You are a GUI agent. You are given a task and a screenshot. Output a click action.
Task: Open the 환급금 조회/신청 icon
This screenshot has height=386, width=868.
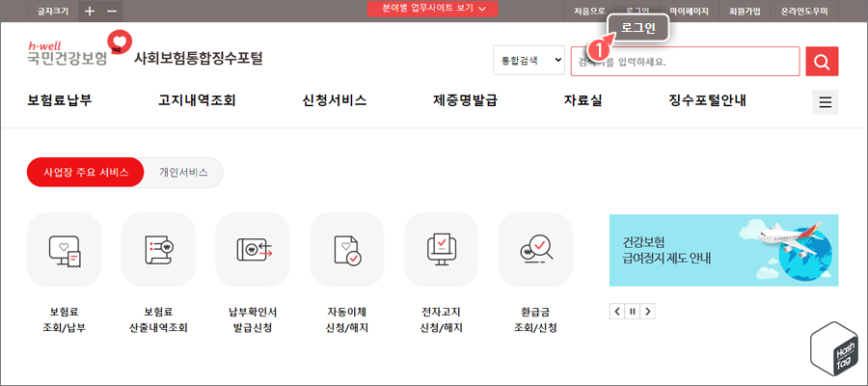pyautogui.click(x=535, y=250)
